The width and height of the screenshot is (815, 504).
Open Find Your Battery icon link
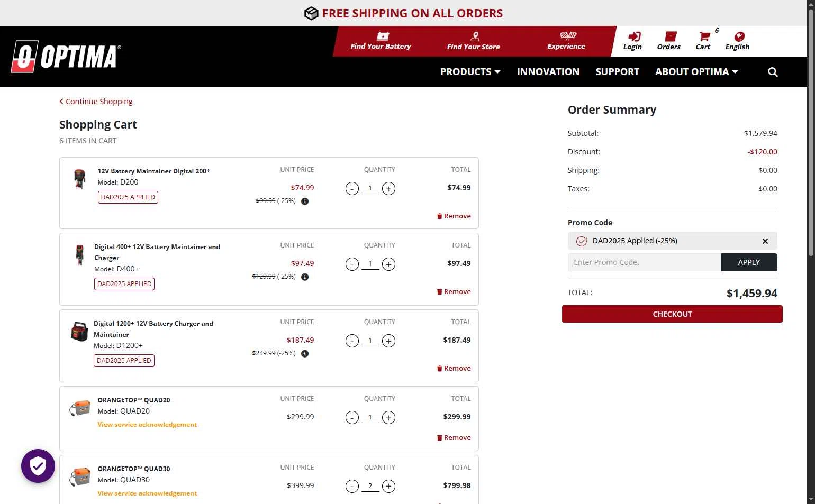coord(381,41)
